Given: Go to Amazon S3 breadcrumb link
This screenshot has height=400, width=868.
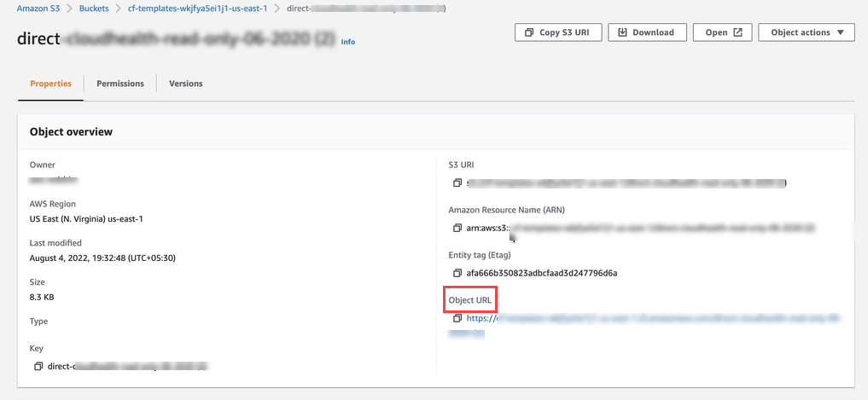Looking at the screenshot, I should (x=38, y=9).
